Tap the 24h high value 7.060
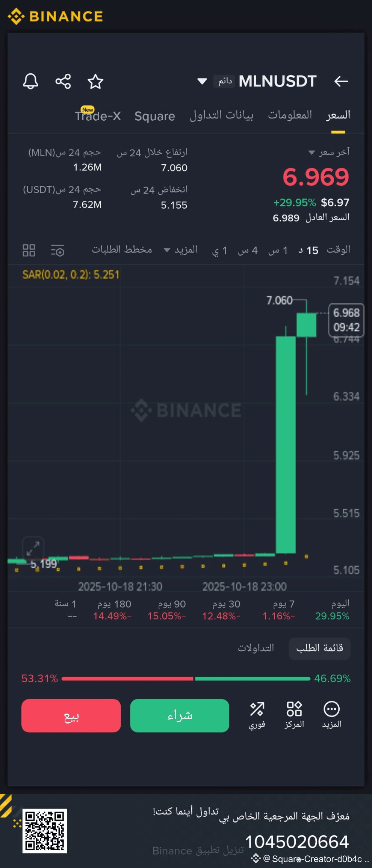Screen dimensions: 372x868 [x=174, y=168]
